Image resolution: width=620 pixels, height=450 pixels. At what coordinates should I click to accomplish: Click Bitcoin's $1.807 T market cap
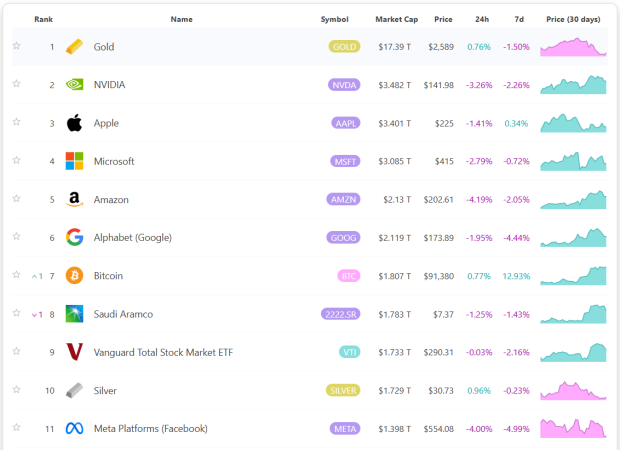point(394,276)
